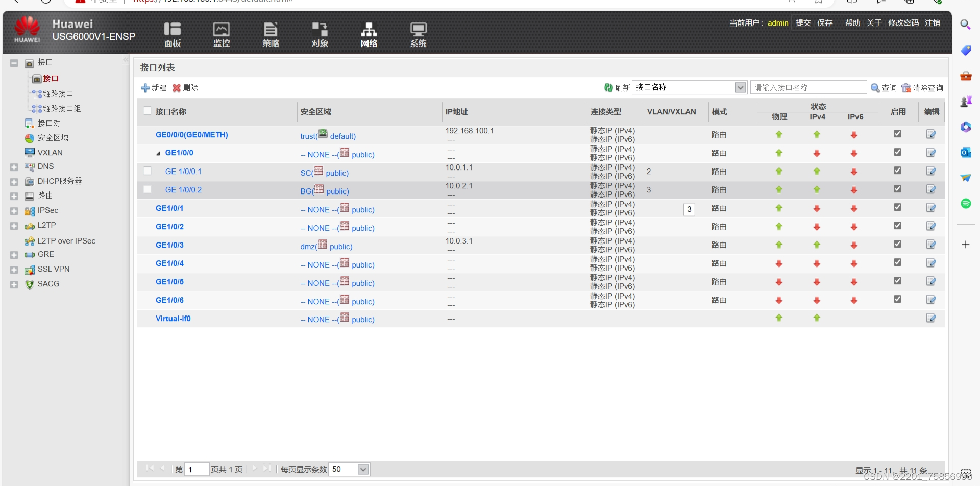This screenshot has width=980, height=486.
Task: Edit GE 1/0/0.1 via edit icon
Action: pos(931,171)
